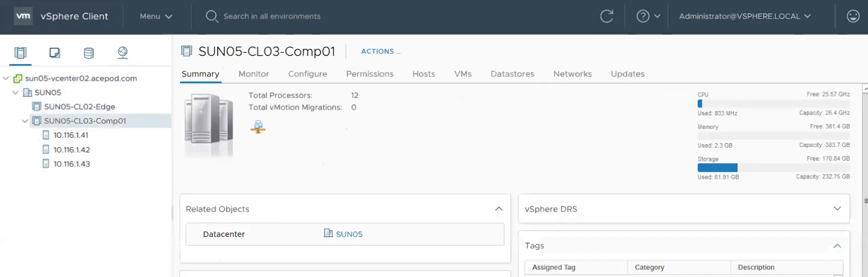This screenshot has width=868, height=277.
Task: Open the Configure tab
Action: click(307, 74)
